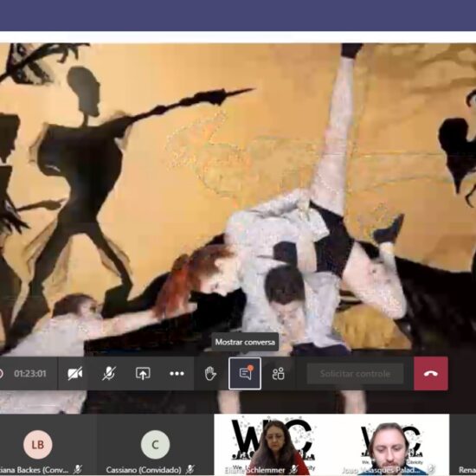Select Eliane Schlemmer's video tile
This screenshot has width=476, height=476.
[273, 445]
